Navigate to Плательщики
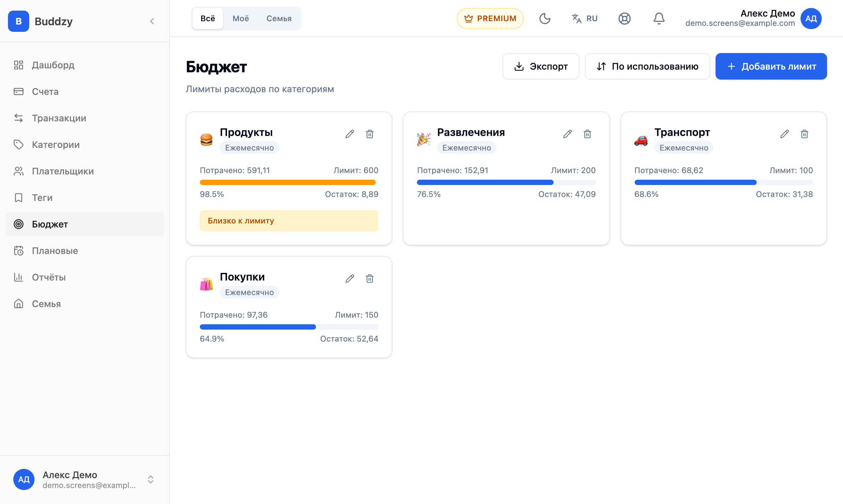Viewport: 843px width, 504px height. pyautogui.click(x=85, y=171)
